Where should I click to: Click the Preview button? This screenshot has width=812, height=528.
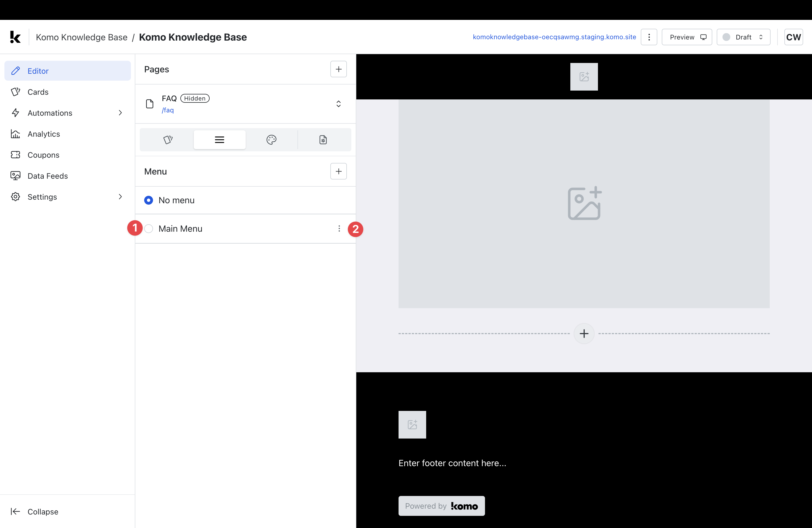click(686, 37)
